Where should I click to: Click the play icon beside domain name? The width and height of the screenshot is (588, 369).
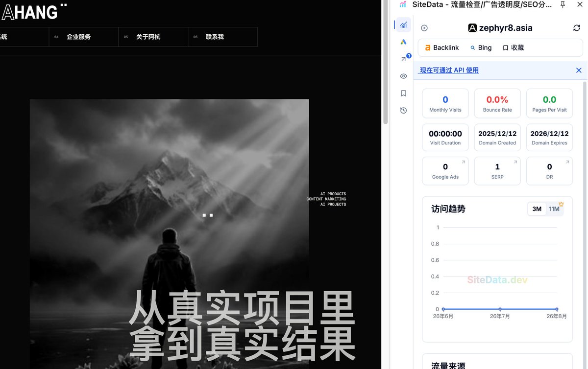[x=424, y=28]
